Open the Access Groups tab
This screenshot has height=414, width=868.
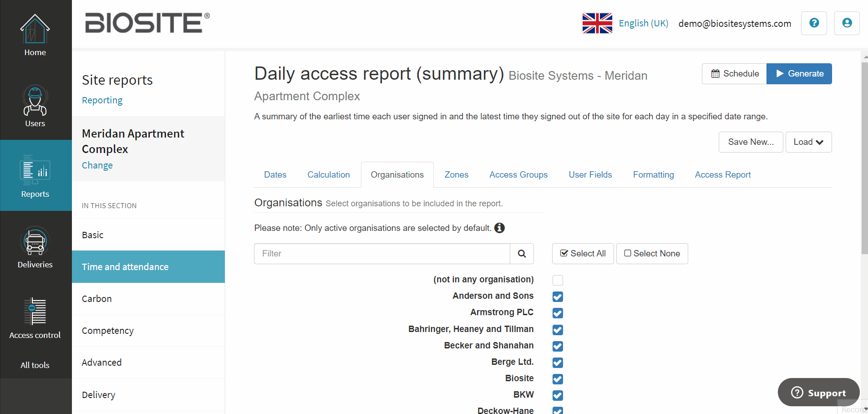[x=518, y=175]
